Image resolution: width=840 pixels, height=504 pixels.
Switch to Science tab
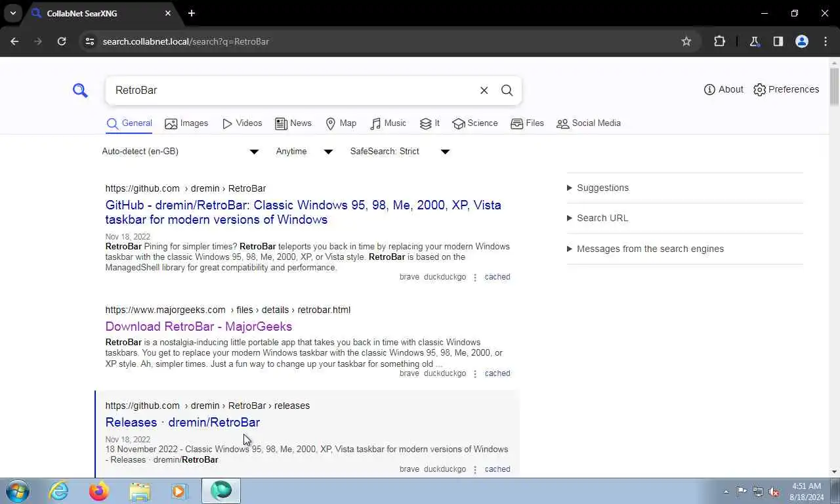tap(475, 123)
